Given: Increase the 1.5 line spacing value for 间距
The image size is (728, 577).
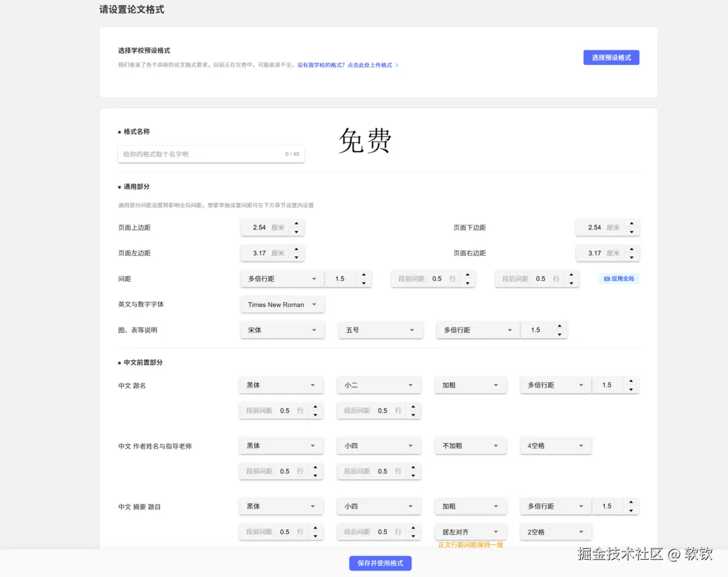Looking at the screenshot, I should (364, 275).
